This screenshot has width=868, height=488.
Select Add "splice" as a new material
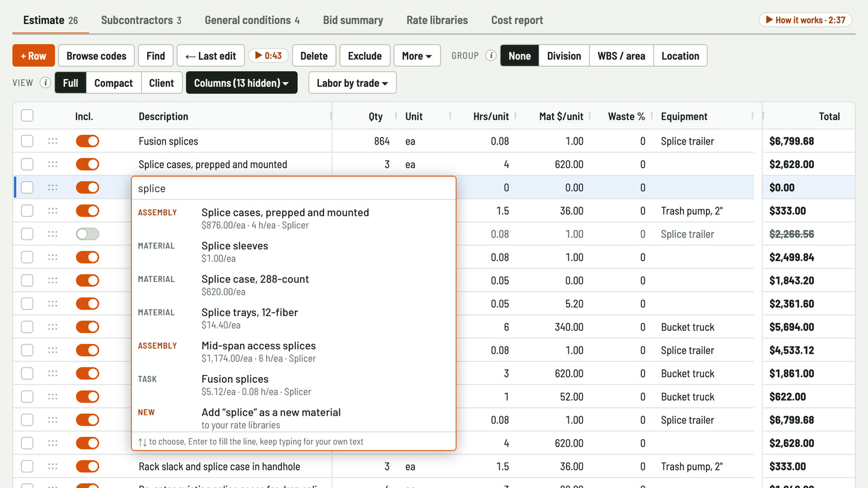point(294,418)
